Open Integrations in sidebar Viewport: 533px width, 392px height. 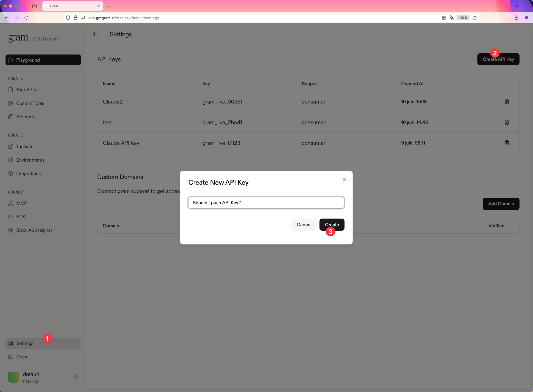coord(28,173)
